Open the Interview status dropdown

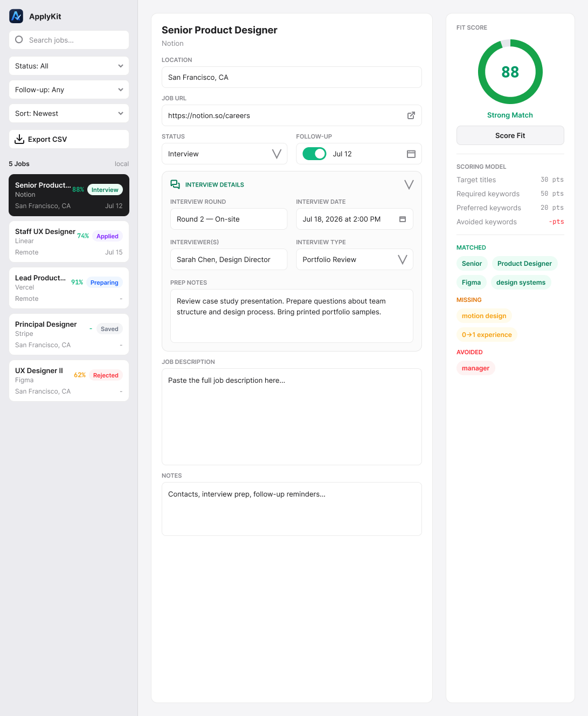(224, 154)
